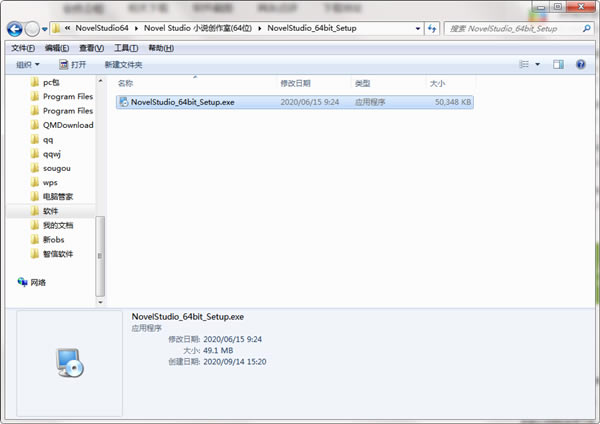Screen dimensions: 600x424
Task: Navigate to Novel Studio 小说创作室(64位) breadcrumb
Action: [198, 28]
